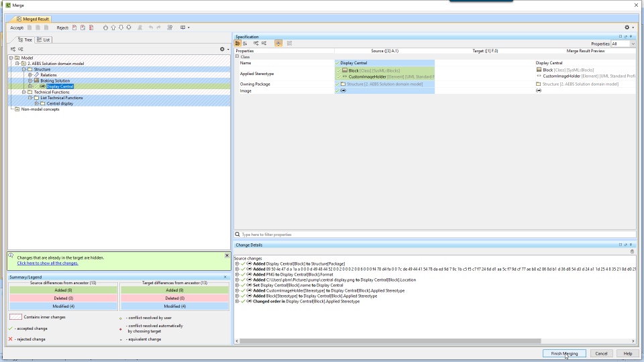Viewport: 644px width, 362px height.
Task: Expand the Braking Solution node
Action: click(30, 81)
